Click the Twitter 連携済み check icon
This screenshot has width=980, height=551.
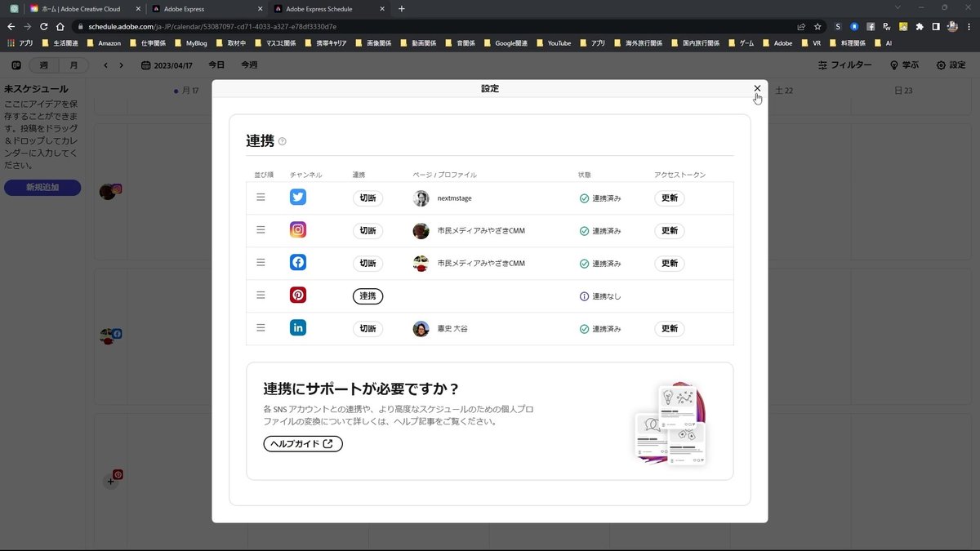pos(584,198)
